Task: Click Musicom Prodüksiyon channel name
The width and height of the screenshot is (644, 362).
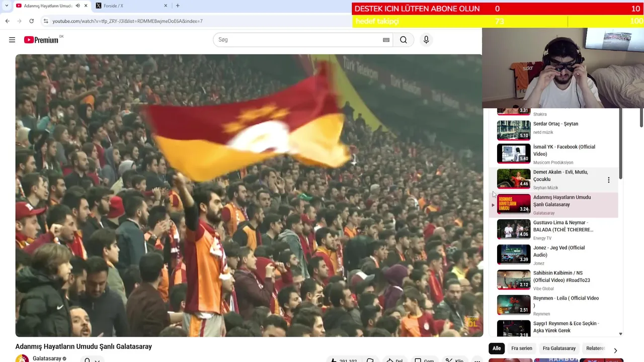Action: tap(553, 162)
